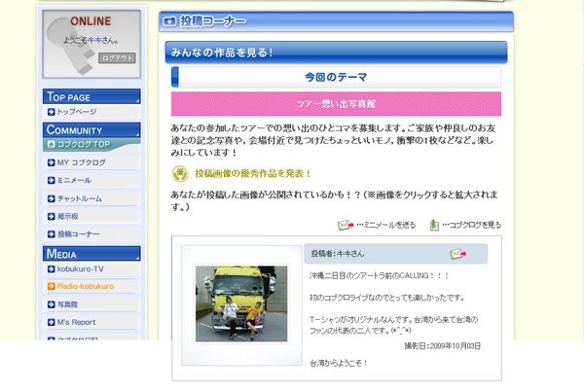Viewport: 584px width, 392px height.
Task: Click the ログアウト logout button
Action: 117,58
